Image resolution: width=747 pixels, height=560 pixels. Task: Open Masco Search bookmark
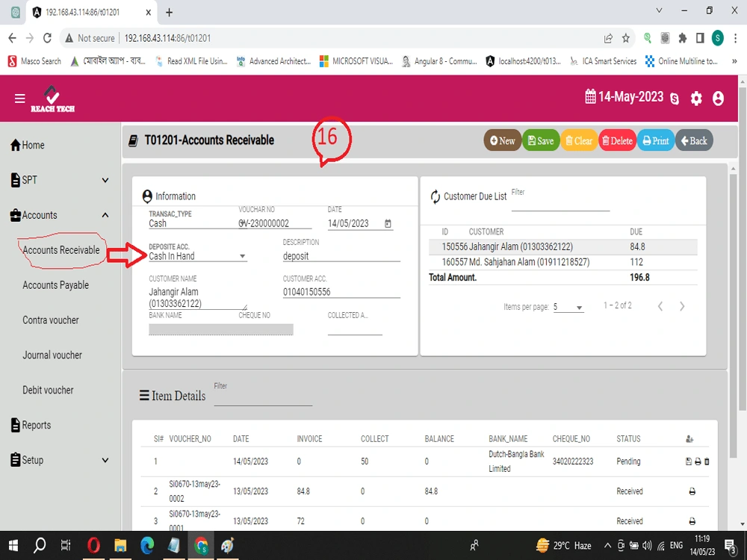tap(35, 61)
